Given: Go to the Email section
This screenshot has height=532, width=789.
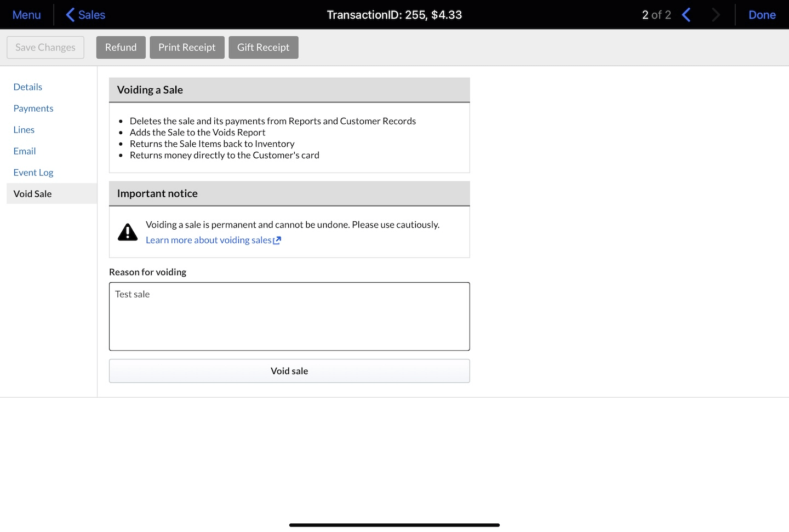Looking at the screenshot, I should (25, 151).
